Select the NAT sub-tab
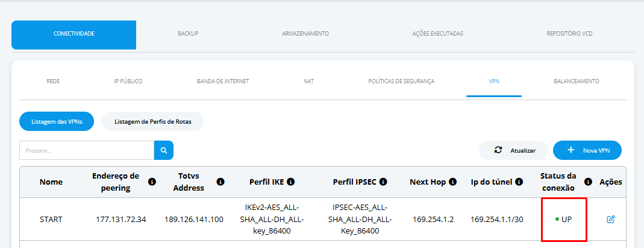This screenshot has height=248, width=644. point(309,81)
